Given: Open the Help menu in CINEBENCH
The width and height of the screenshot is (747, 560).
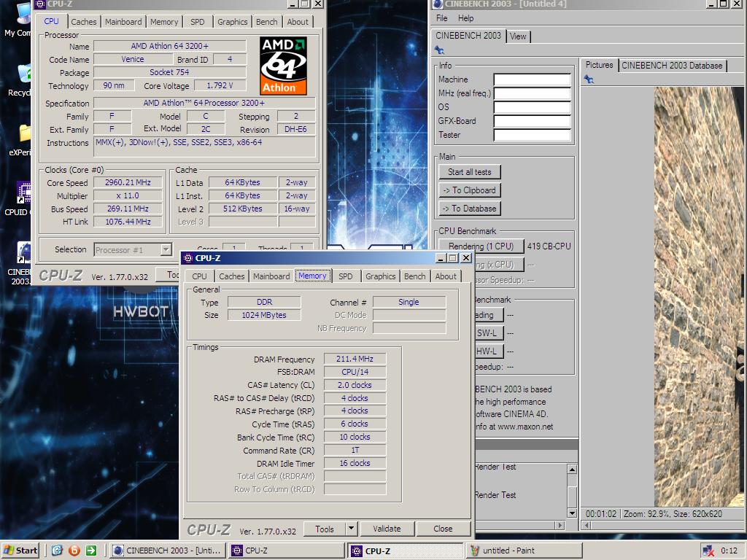Looking at the screenshot, I should pyautogui.click(x=466, y=18).
